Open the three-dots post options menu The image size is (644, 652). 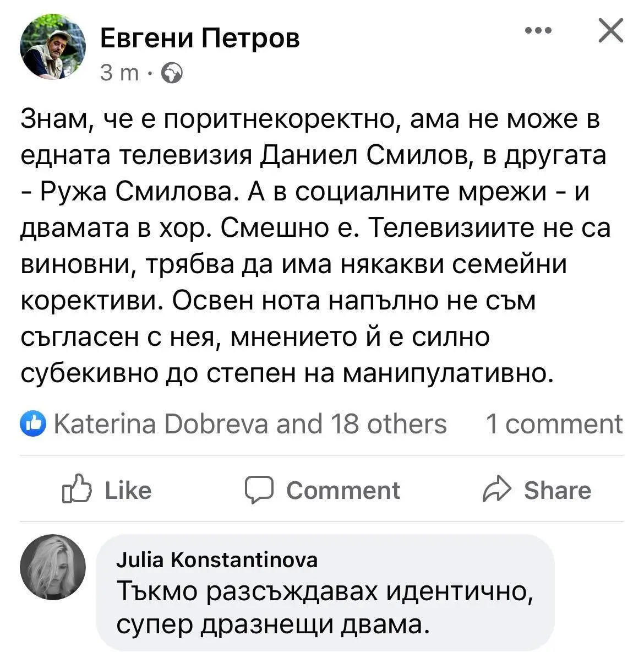[x=538, y=31]
